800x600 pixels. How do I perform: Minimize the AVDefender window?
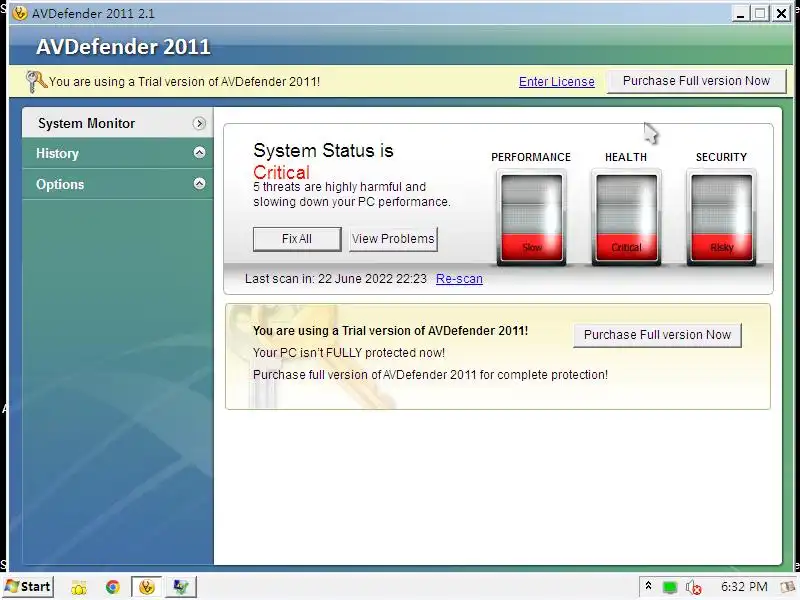(740, 13)
